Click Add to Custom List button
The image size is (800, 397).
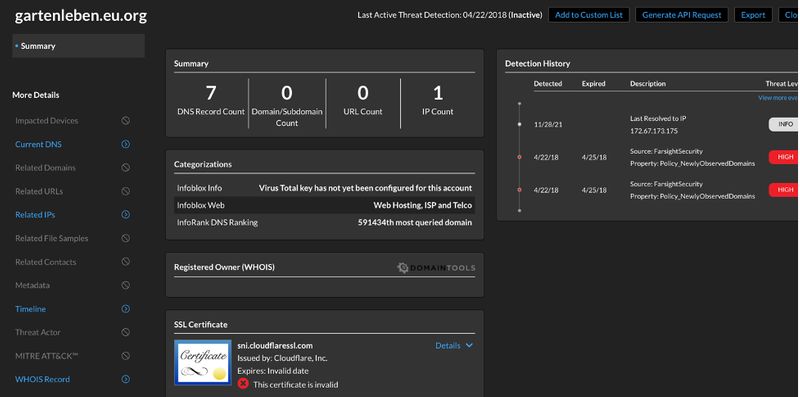589,15
